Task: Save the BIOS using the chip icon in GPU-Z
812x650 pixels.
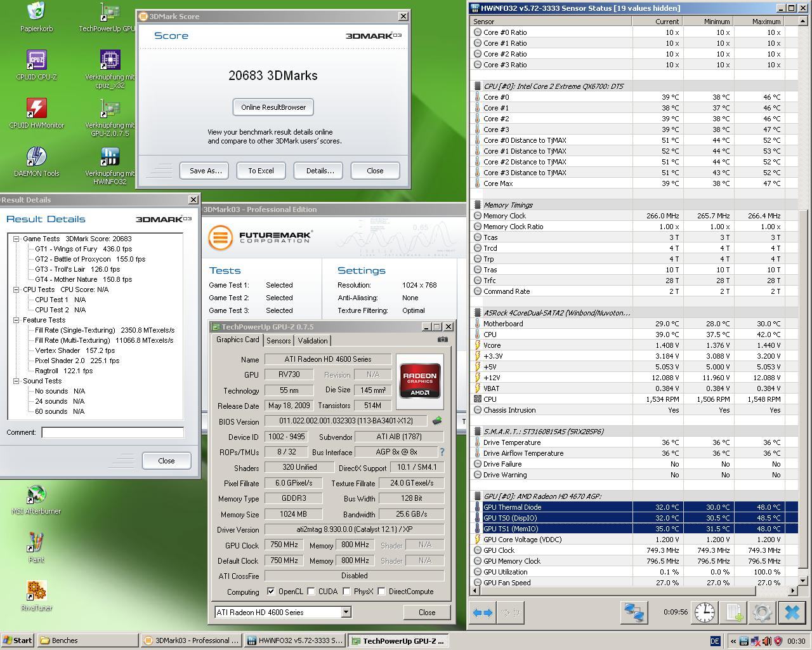Action: click(x=436, y=420)
